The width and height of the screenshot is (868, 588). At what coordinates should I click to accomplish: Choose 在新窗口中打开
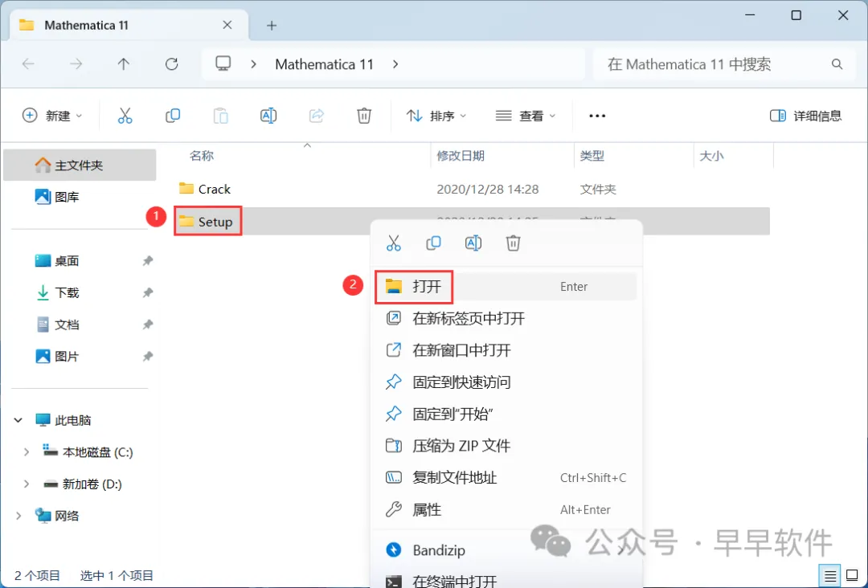tap(506, 350)
